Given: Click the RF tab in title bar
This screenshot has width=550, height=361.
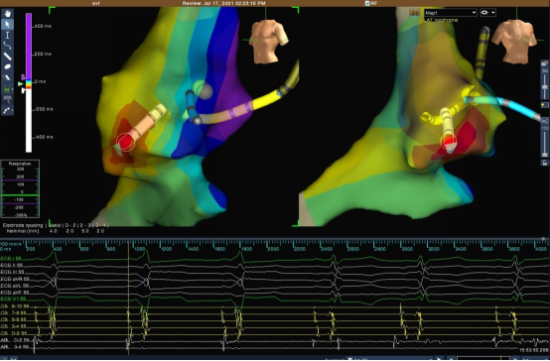Looking at the screenshot, I should click(x=371, y=3).
